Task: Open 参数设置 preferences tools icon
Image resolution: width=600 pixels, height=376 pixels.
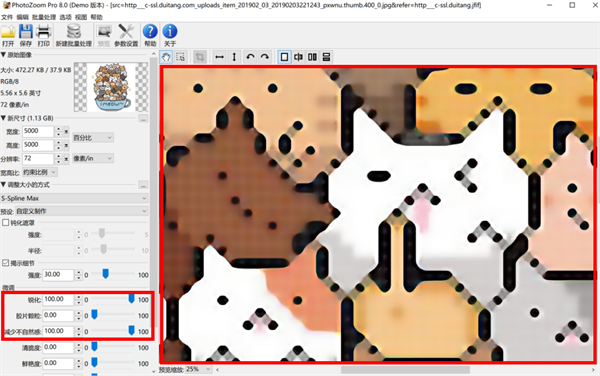Action: [x=126, y=35]
